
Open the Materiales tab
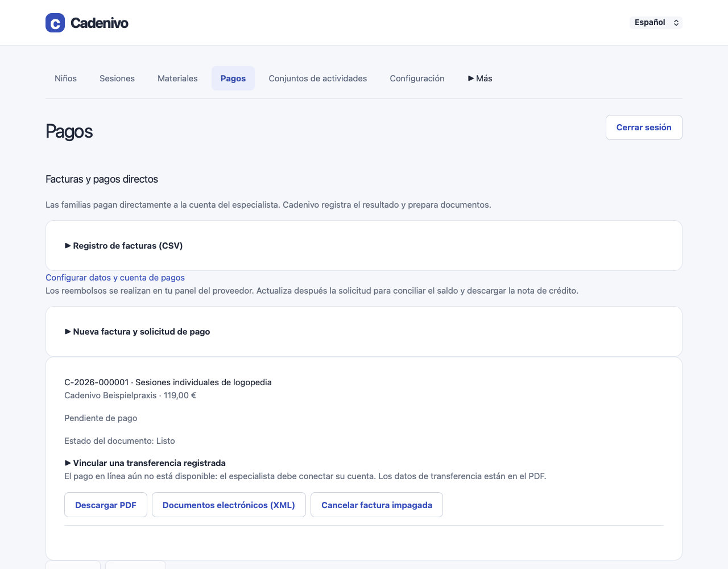point(177,79)
